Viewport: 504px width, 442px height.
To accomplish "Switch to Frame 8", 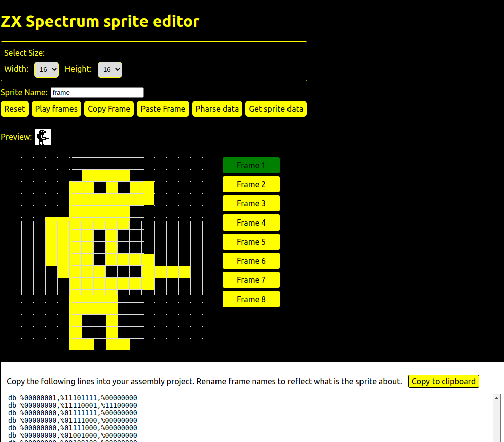I will (x=251, y=299).
